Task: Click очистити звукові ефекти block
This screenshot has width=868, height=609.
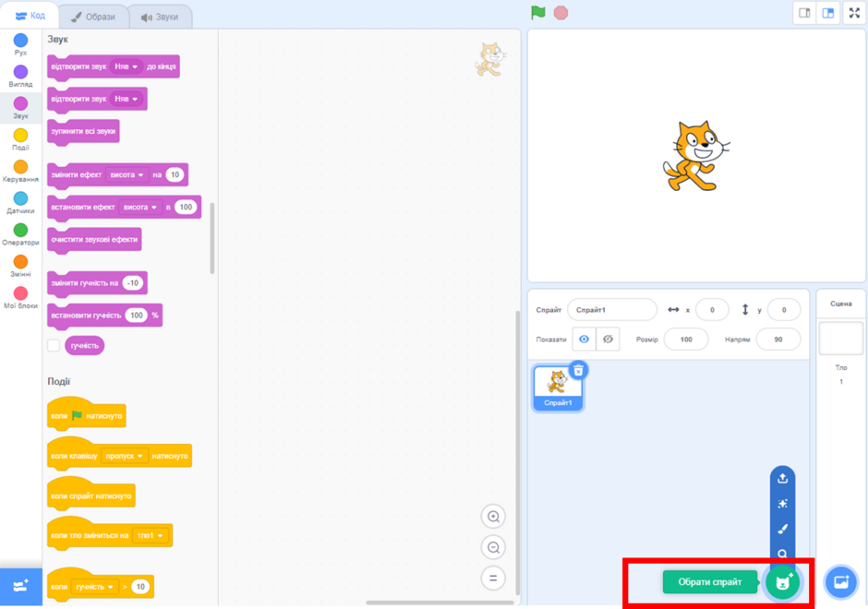Action: pos(94,240)
